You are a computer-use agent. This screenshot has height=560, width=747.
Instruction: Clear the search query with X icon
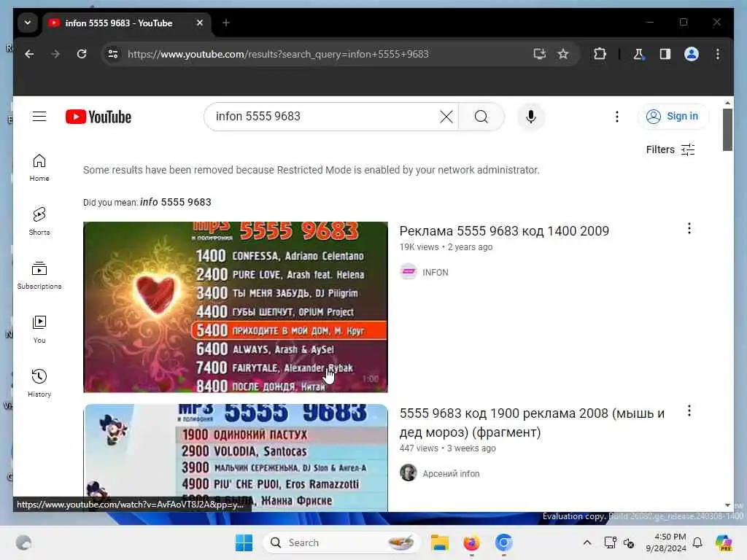pyautogui.click(x=446, y=117)
